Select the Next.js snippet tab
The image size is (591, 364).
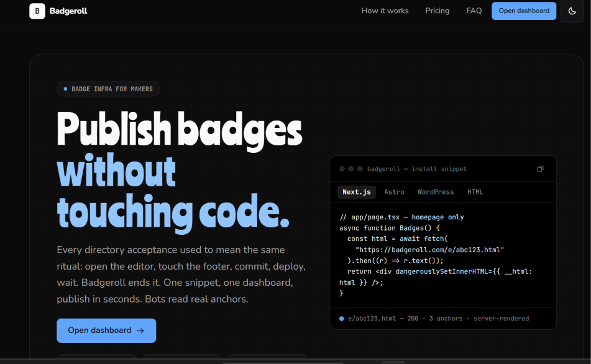click(x=357, y=192)
